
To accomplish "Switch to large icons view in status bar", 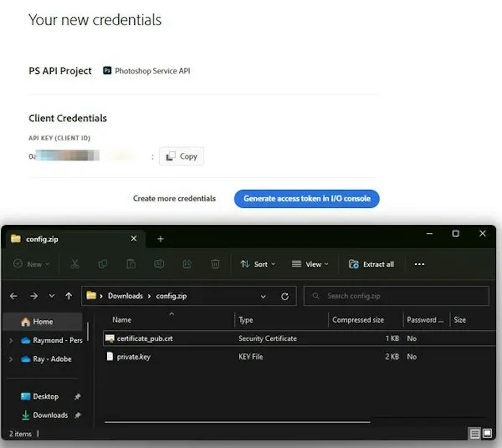I will (x=487, y=434).
